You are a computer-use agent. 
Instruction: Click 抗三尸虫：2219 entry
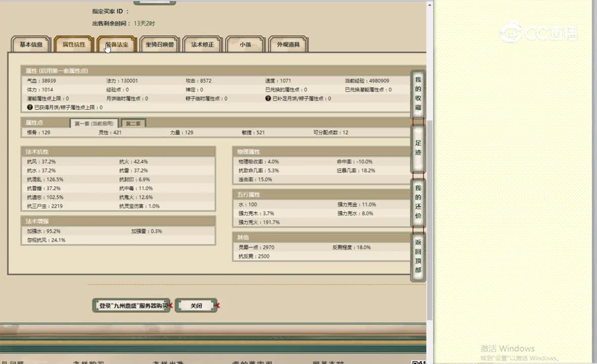point(45,206)
